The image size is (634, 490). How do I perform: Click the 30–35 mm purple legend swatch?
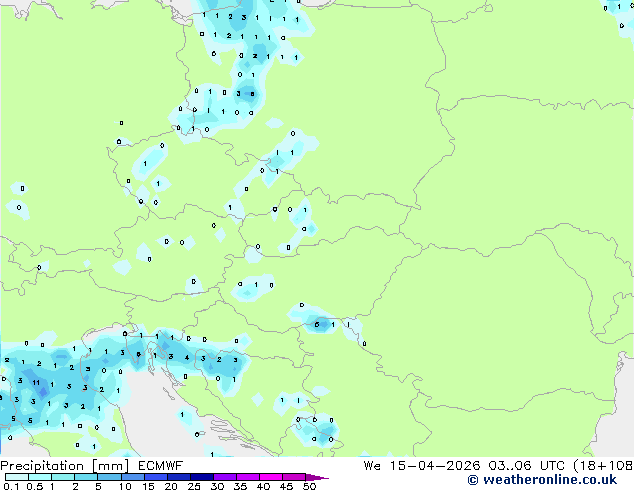(225, 477)
